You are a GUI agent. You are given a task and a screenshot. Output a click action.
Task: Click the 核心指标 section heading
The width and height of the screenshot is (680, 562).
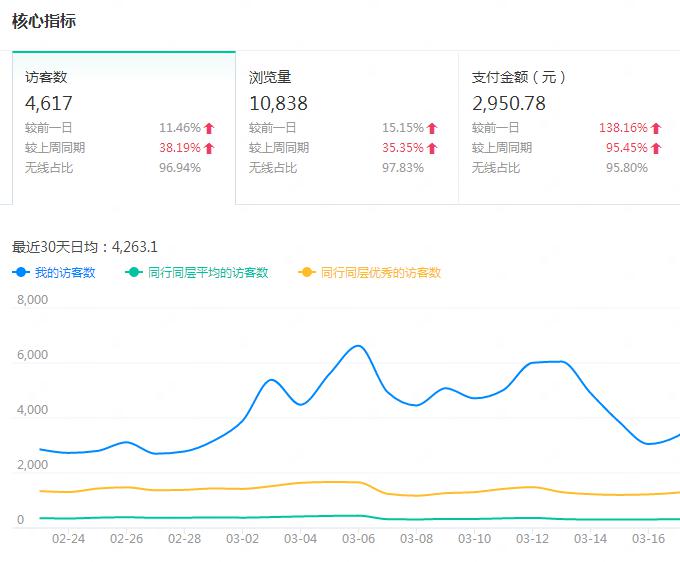pos(43,21)
